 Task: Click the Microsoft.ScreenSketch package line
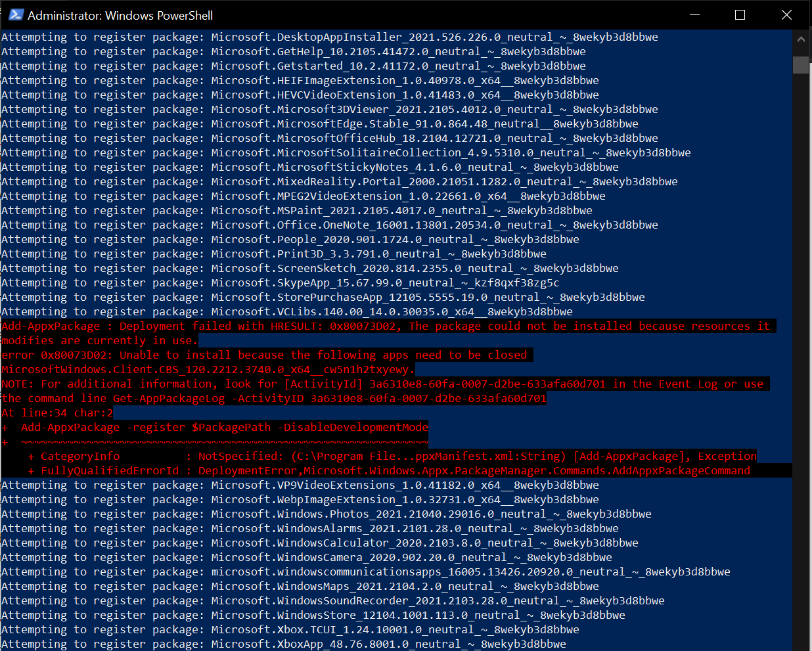pos(310,269)
